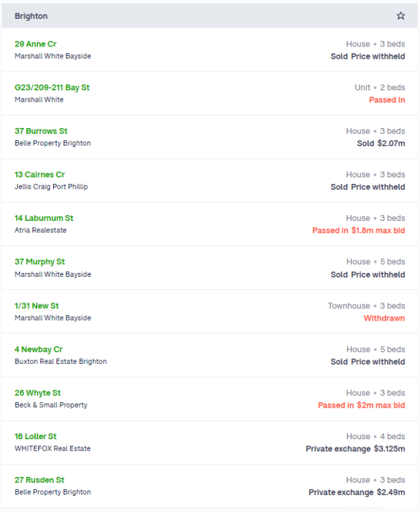Open the 27 Rusden St listing
The height and width of the screenshot is (512, 420).
[40, 480]
